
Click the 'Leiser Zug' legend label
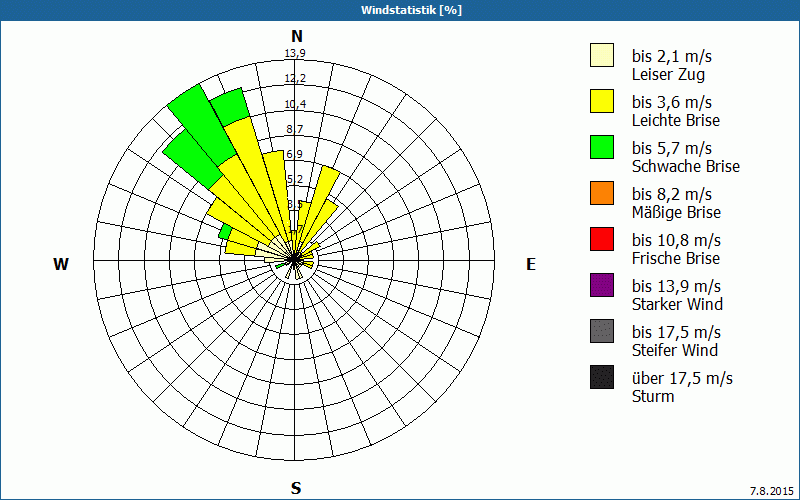(x=668, y=74)
